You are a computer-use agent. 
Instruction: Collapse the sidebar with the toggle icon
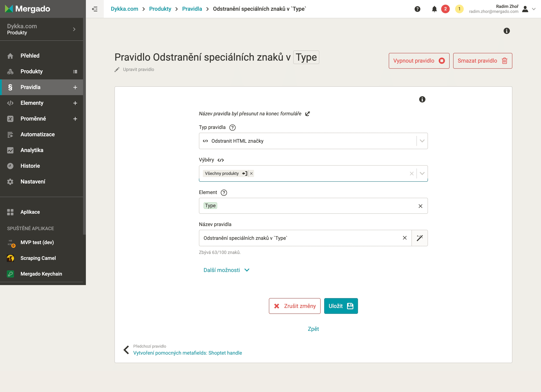pyautogui.click(x=95, y=9)
